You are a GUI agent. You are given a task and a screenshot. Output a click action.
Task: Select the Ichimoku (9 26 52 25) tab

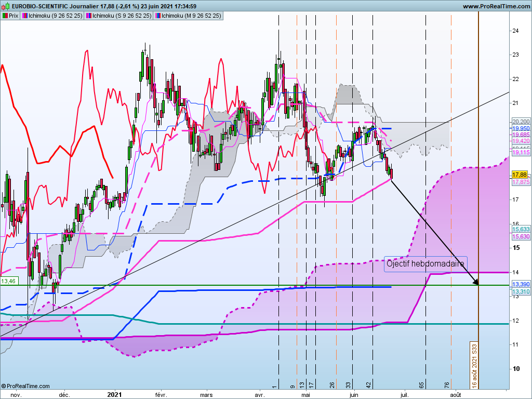[x=52, y=16]
